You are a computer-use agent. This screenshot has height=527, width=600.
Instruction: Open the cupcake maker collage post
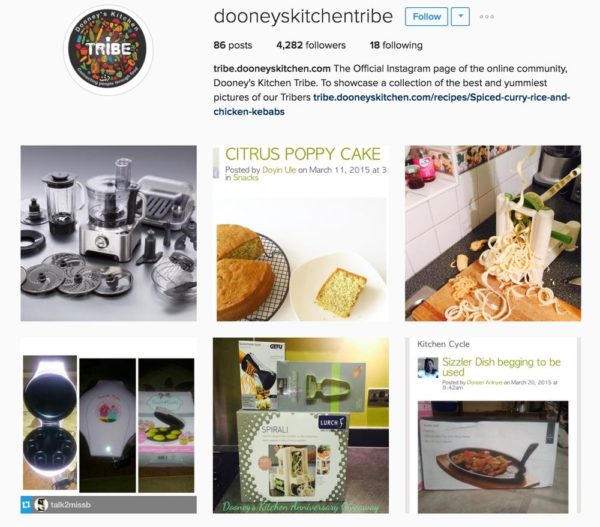[109, 425]
